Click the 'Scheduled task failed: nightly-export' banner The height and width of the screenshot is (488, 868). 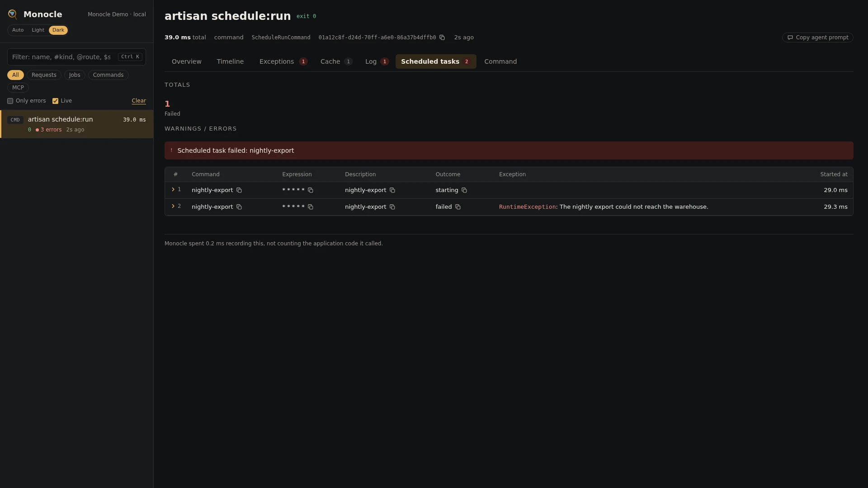(509, 150)
